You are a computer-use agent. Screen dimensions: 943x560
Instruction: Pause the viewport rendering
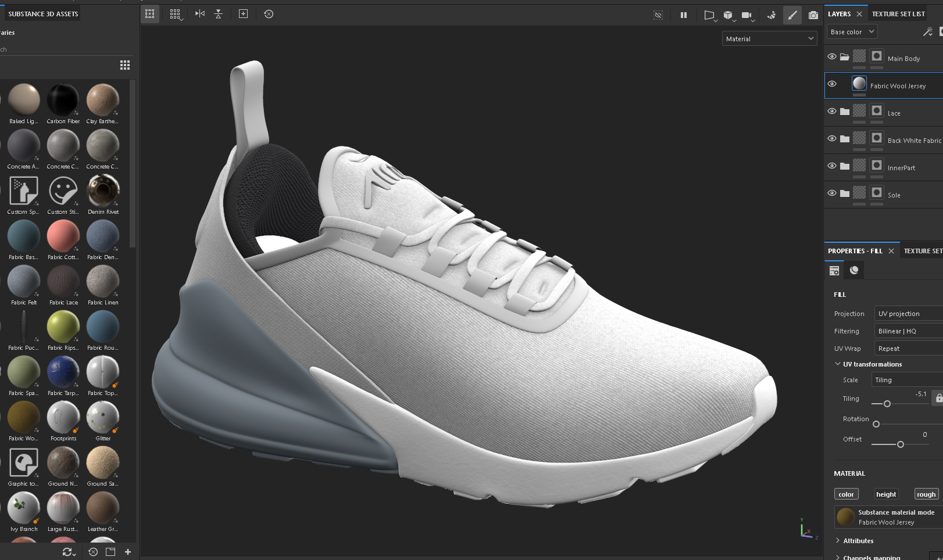click(x=684, y=15)
